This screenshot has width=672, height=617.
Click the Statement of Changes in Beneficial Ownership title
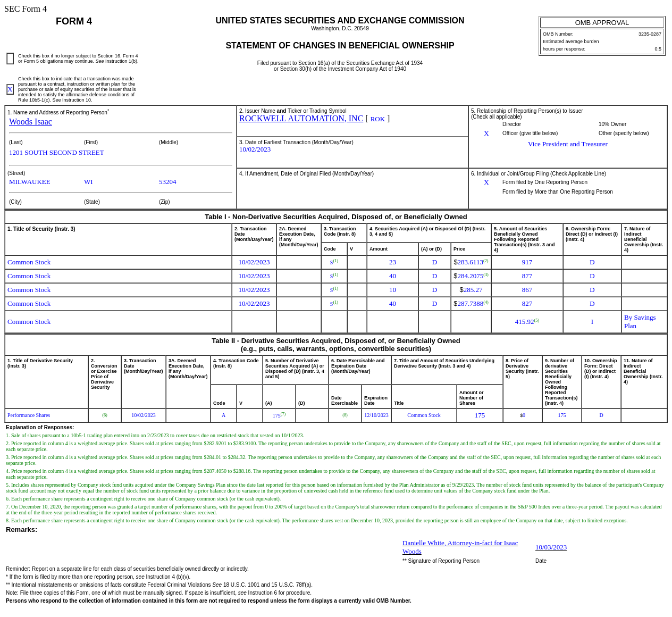(340, 46)
